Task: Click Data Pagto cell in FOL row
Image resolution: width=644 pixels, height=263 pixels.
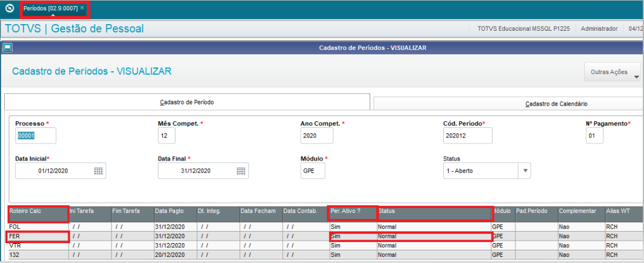Action: point(175,226)
